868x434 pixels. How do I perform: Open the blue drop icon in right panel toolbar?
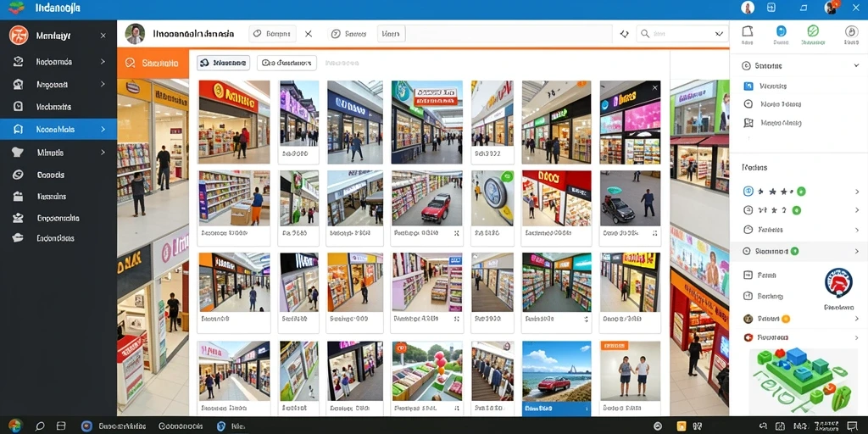(x=781, y=31)
